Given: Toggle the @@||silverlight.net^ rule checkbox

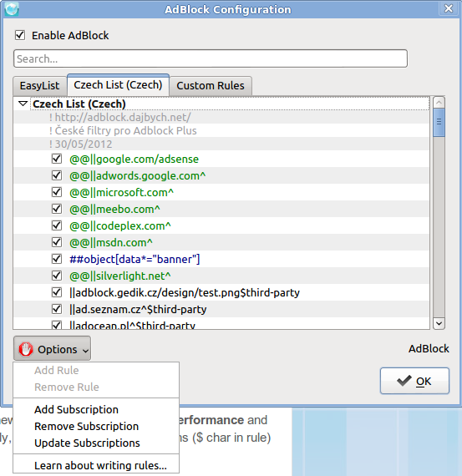Looking at the screenshot, I should pyautogui.click(x=57, y=276).
